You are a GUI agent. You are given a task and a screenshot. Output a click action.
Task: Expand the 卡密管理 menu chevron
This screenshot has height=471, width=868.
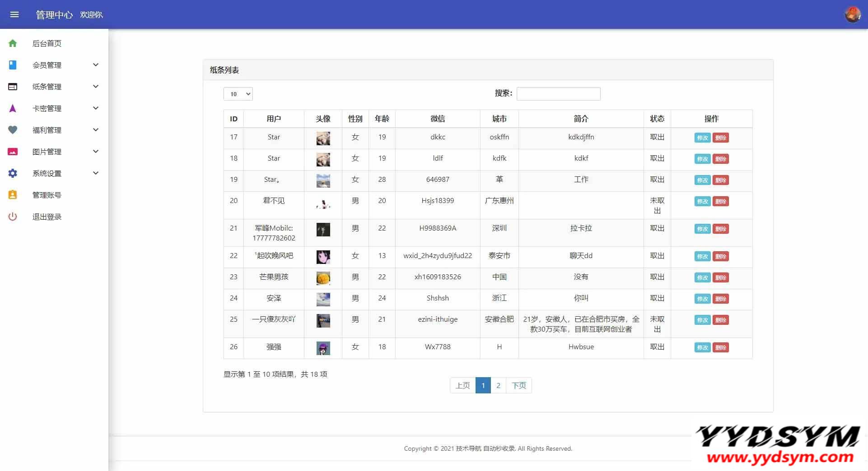pos(96,108)
